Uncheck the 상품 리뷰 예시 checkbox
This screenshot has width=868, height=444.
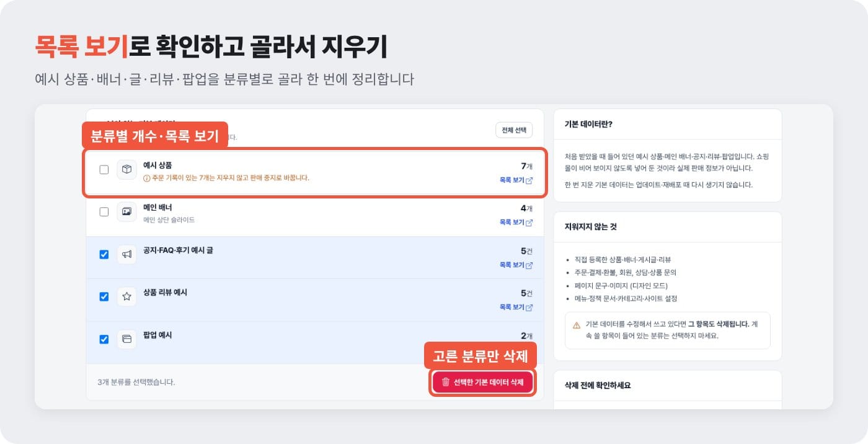point(104,296)
